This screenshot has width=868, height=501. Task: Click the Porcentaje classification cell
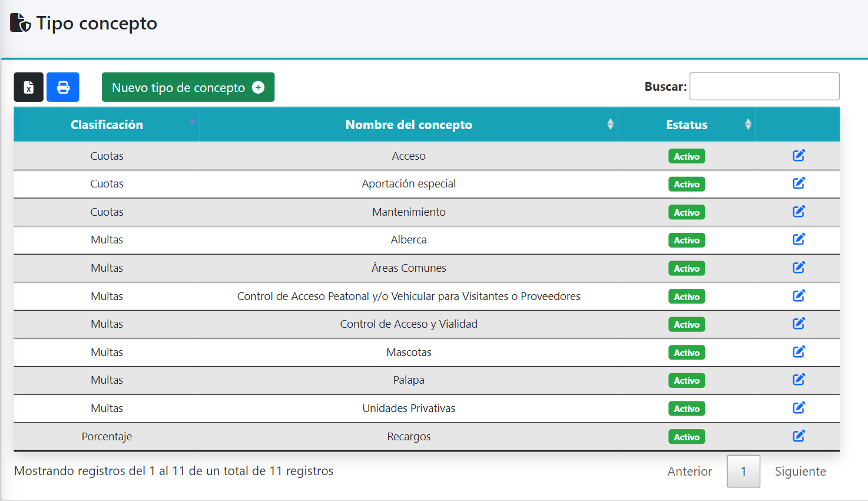[107, 437]
